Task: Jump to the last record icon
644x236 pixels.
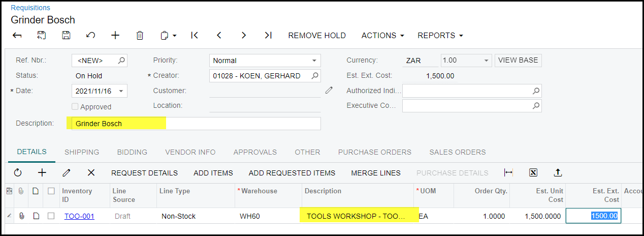Action: click(268, 36)
